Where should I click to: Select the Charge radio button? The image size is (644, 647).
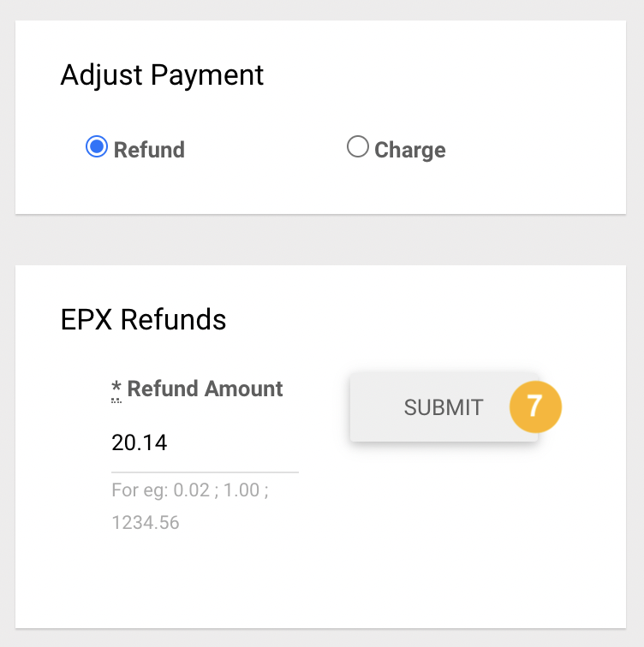point(357,146)
